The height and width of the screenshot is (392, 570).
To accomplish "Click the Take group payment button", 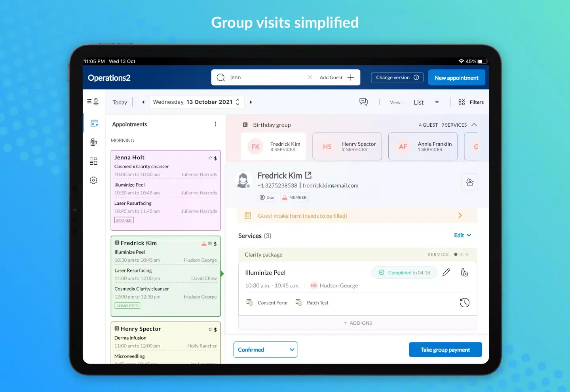I will click(445, 350).
